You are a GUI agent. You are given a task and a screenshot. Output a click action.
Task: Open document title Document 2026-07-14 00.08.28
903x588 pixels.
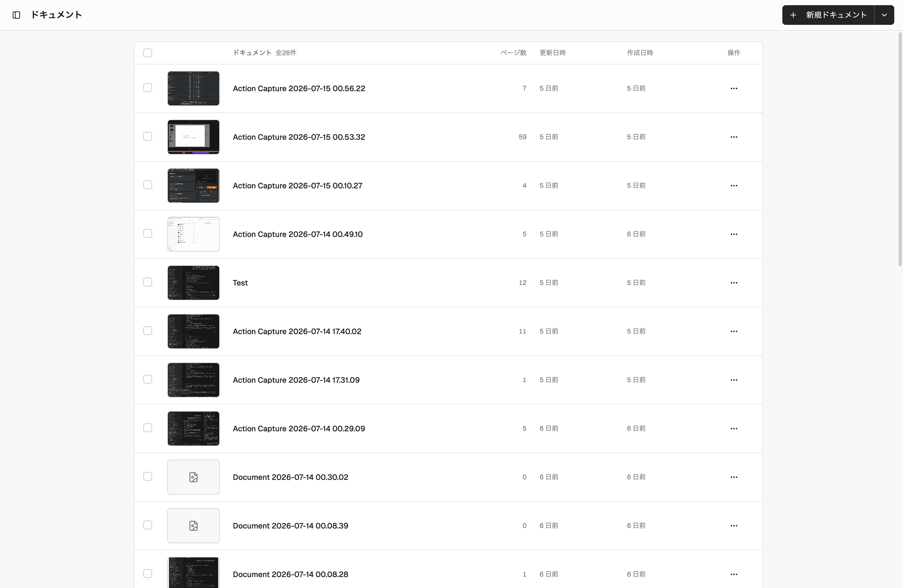click(291, 574)
